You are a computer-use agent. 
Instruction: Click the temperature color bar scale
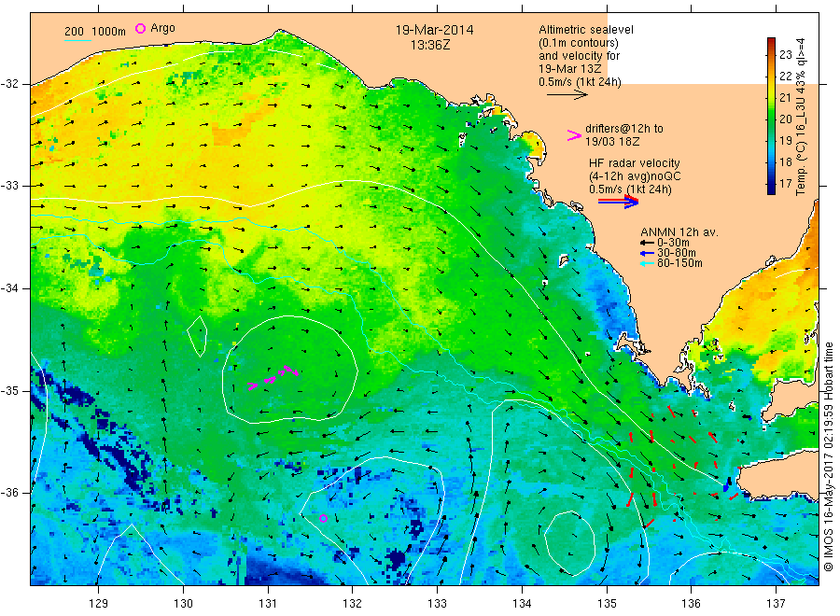pyautogui.click(x=771, y=116)
